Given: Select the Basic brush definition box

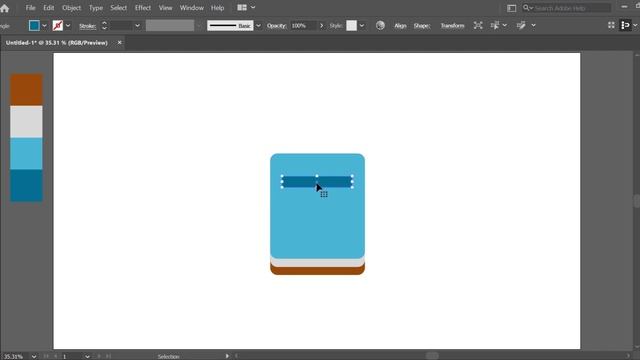Looking at the screenshot, I should (230, 26).
